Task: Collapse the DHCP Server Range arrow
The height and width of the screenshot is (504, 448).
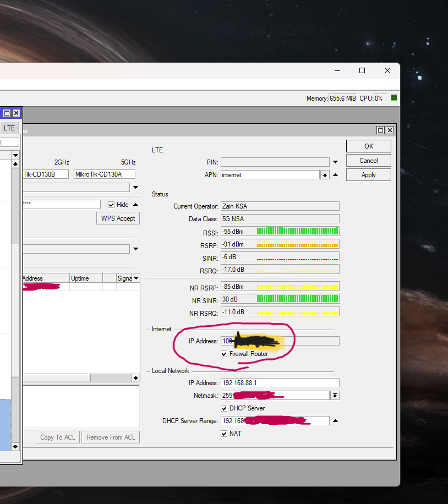Action: tap(335, 421)
